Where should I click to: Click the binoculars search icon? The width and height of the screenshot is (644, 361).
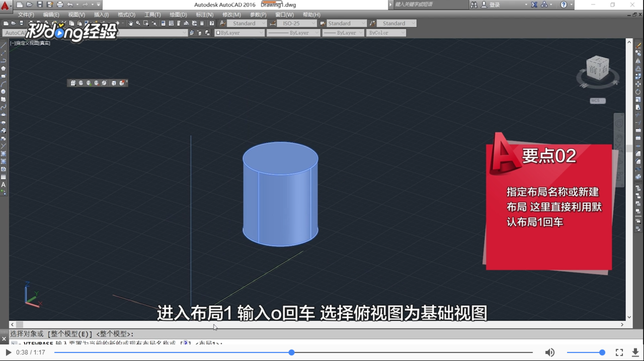coord(474,5)
